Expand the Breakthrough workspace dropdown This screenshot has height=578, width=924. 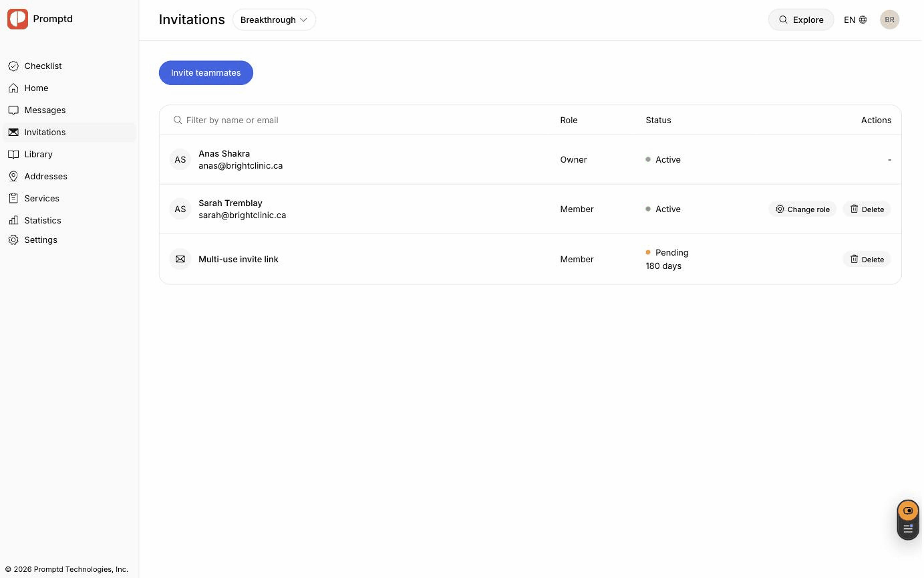coord(274,20)
